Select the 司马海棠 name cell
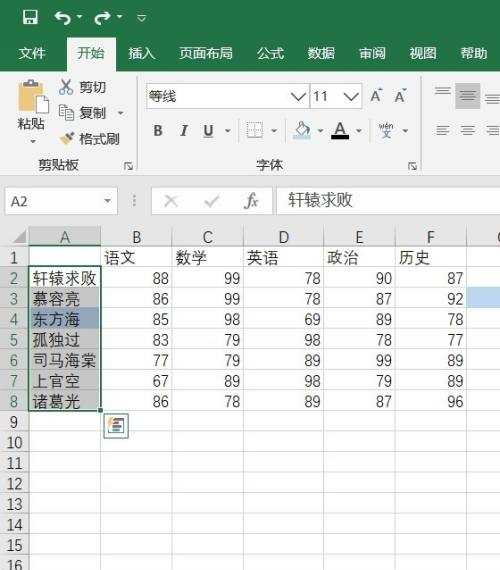The width and height of the screenshot is (500, 570). 65,360
